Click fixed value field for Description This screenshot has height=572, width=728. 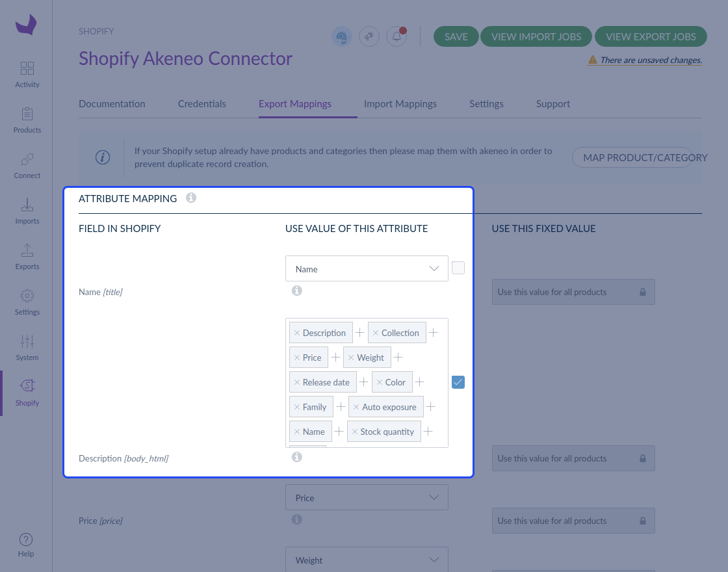[573, 458]
